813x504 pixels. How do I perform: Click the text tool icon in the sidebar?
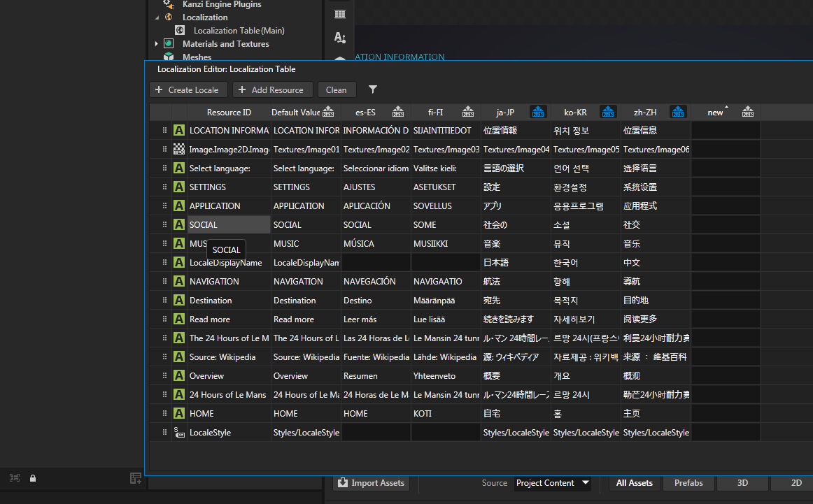click(x=340, y=37)
